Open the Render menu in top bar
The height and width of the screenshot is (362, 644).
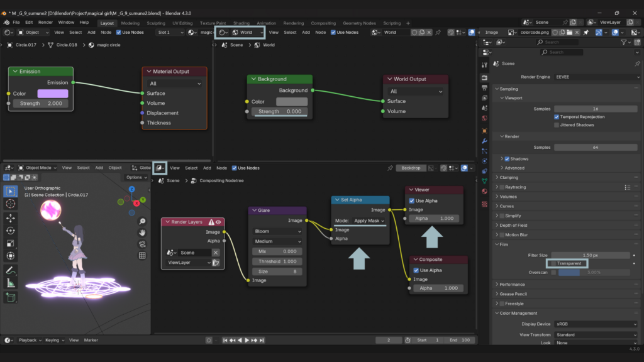45,22
